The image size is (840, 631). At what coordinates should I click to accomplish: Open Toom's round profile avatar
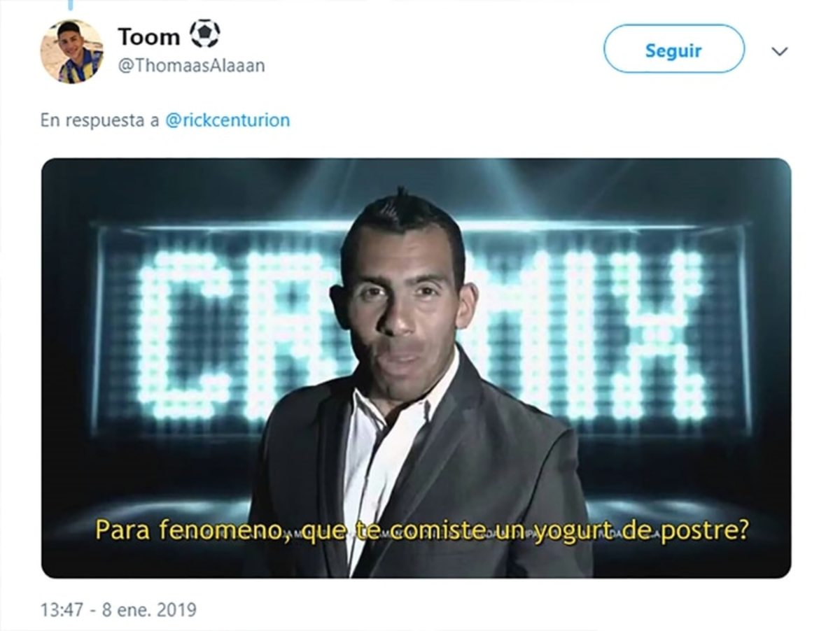point(71,52)
